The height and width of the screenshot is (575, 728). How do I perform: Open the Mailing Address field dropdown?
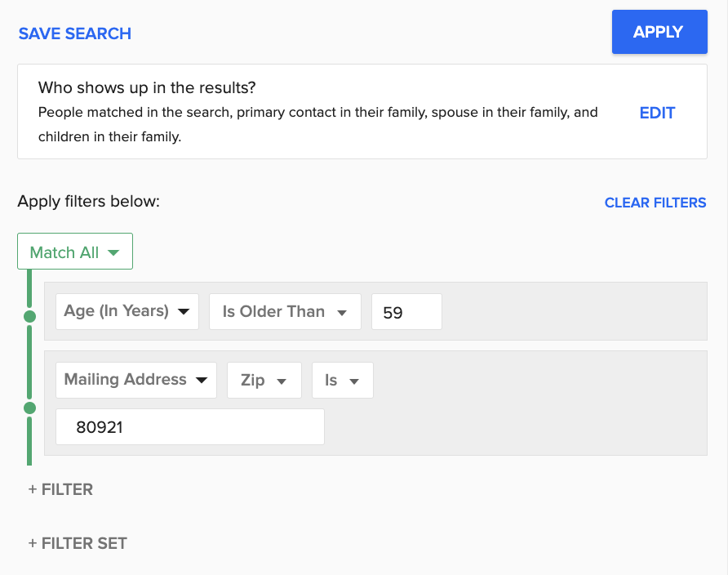point(135,379)
